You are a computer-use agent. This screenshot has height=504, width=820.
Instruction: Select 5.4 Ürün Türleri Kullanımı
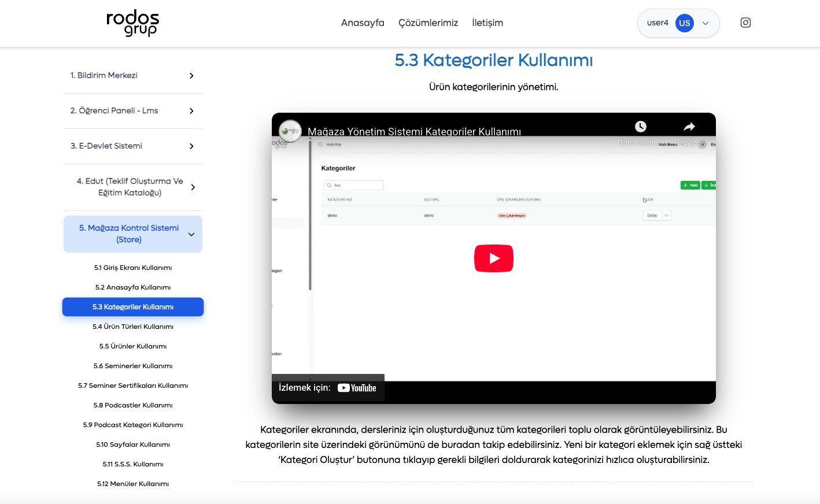133,327
